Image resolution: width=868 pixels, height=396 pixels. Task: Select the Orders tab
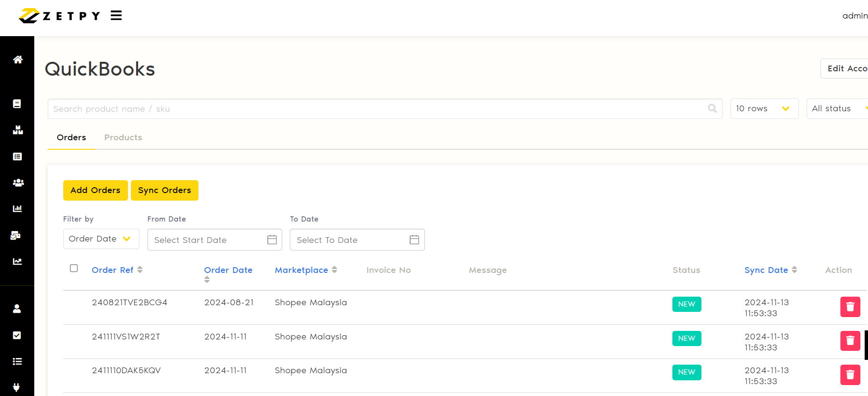(x=71, y=137)
